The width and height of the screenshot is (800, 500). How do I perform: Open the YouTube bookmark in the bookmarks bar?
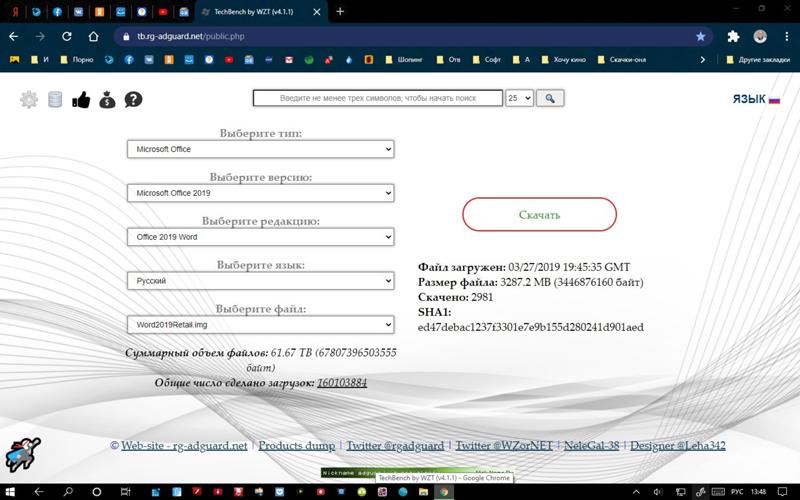pyautogui.click(x=229, y=60)
